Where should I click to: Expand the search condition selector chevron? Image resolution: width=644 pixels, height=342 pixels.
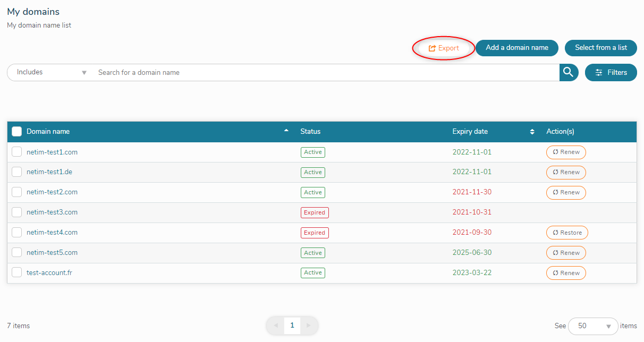(x=84, y=72)
